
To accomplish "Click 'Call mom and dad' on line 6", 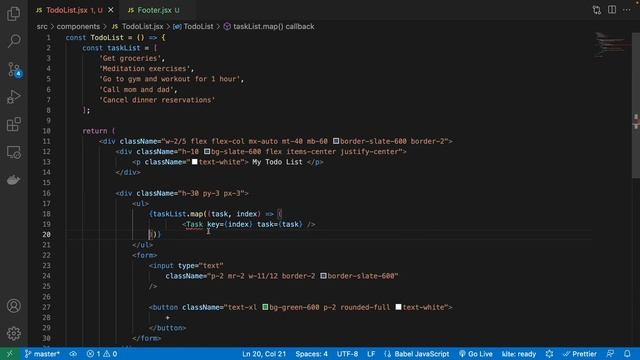I will [x=137, y=89].
